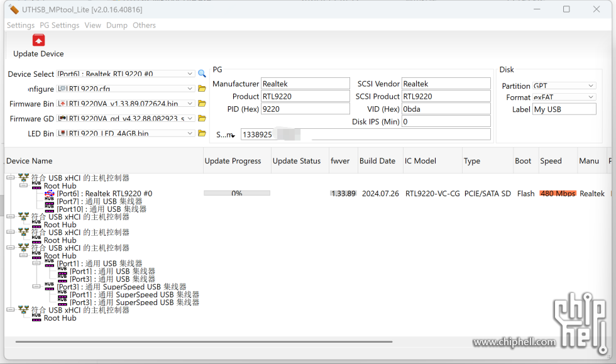Click the Product input field
Image resolution: width=616 pixels, height=364 pixels.
305,96
